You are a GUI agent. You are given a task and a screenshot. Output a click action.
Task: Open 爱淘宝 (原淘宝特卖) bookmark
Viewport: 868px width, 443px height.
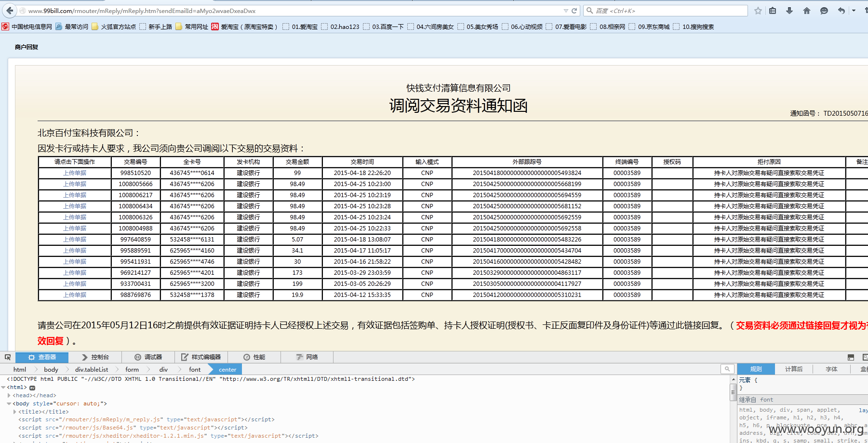pos(244,27)
